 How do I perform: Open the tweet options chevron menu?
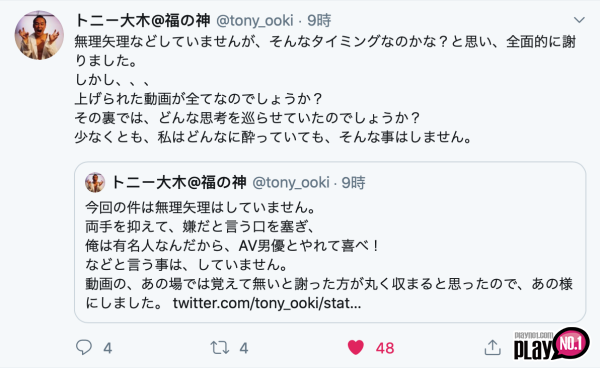pos(579,20)
